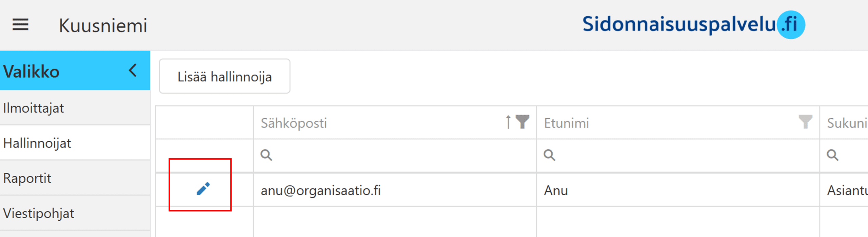Click the filter icon in Etunimi column
Image resolution: width=868 pixels, height=237 pixels.
click(x=805, y=122)
